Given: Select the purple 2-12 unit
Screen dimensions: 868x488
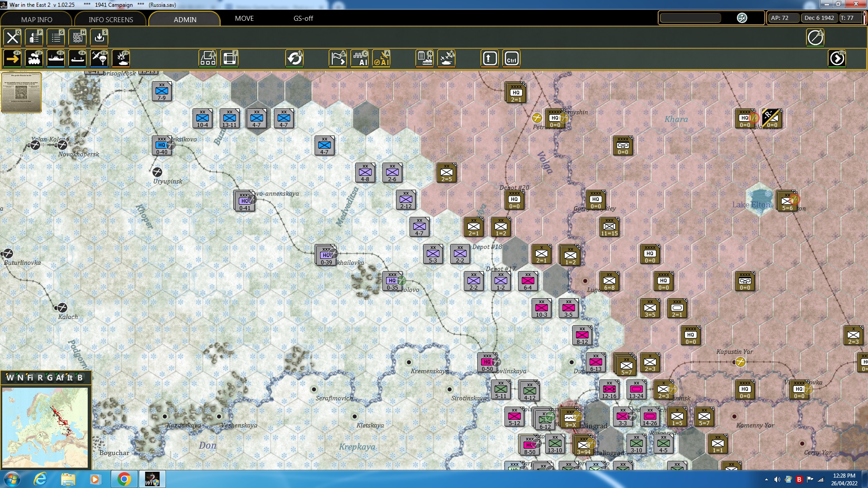Looking at the screenshot, I should [x=406, y=200].
